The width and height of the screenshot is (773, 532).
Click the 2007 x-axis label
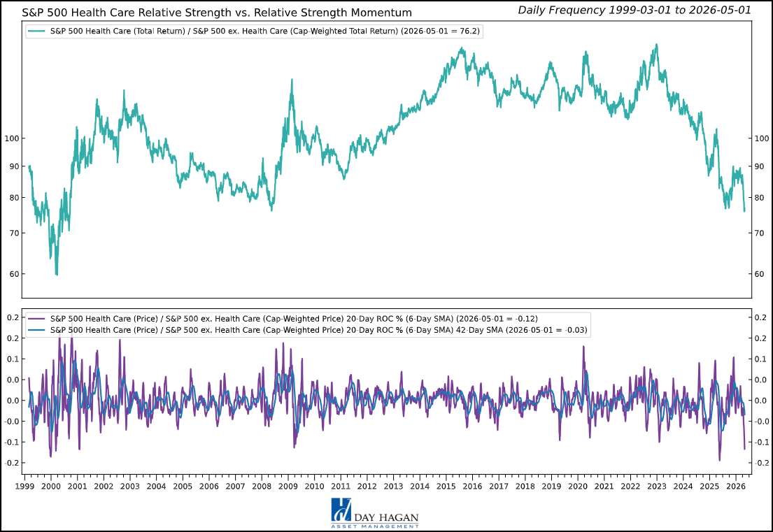click(x=235, y=486)
